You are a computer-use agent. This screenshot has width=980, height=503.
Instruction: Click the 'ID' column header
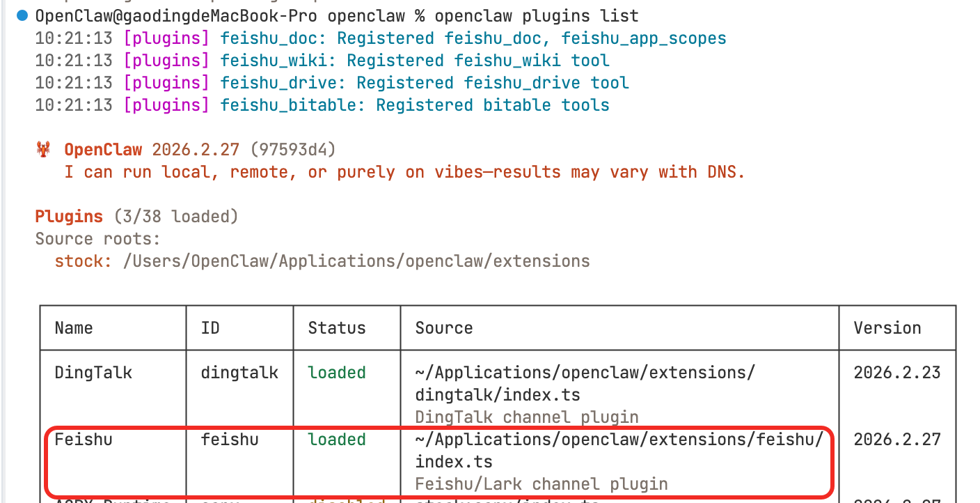pyautogui.click(x=210, y=328)
